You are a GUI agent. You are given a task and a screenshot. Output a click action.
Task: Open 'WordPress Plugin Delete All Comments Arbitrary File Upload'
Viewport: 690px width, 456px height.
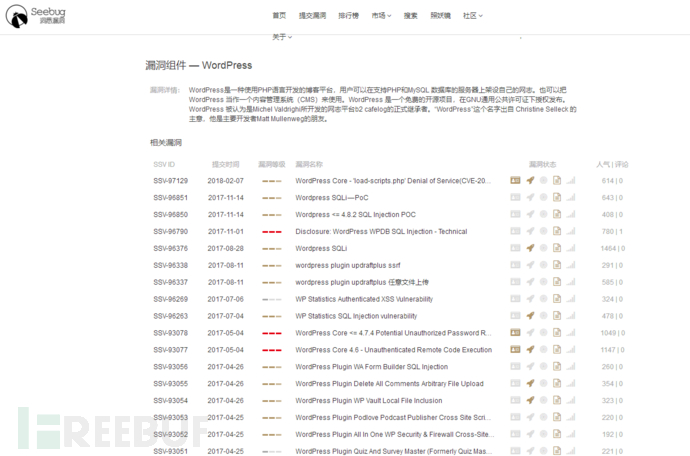[389, 384]
